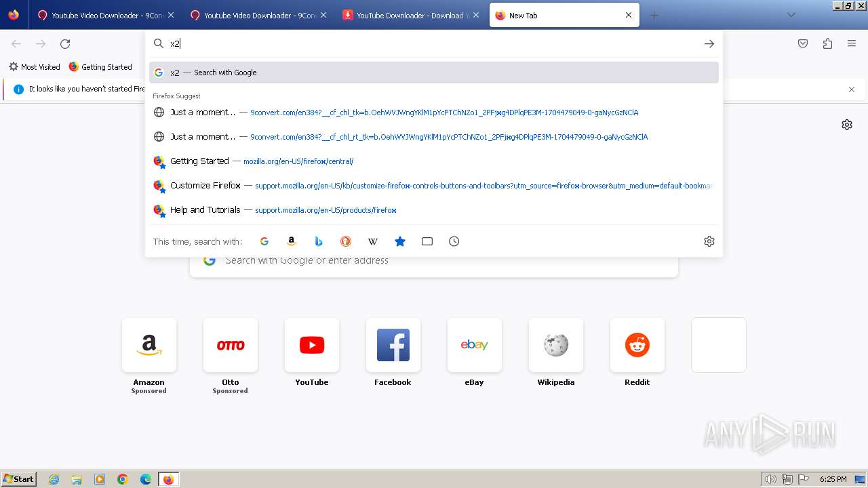This screenshot has height=488, width=868.
Task: Open Action Center flag icon
Action: (x=803, y=479)
